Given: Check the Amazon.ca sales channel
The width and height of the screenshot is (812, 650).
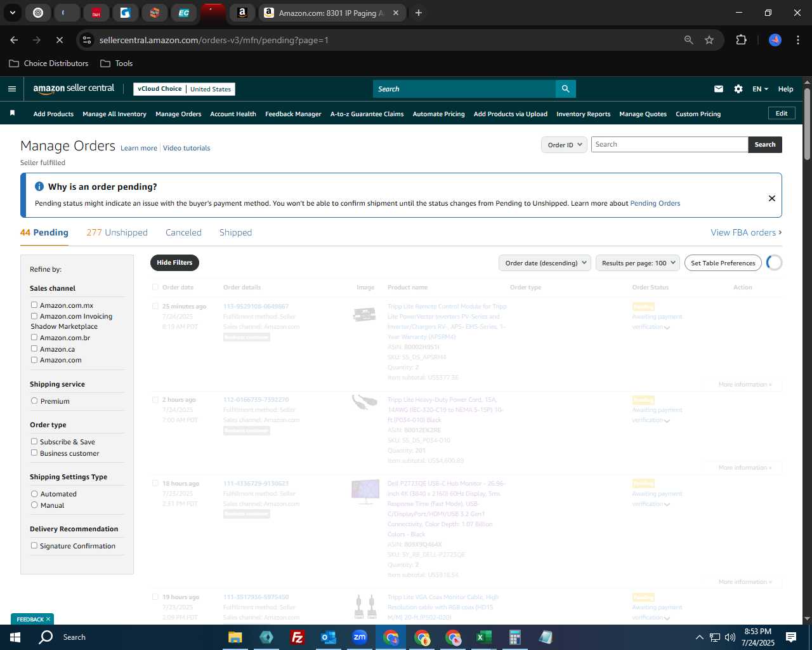Looking at the screenshot, I should (x=34, y=348).
